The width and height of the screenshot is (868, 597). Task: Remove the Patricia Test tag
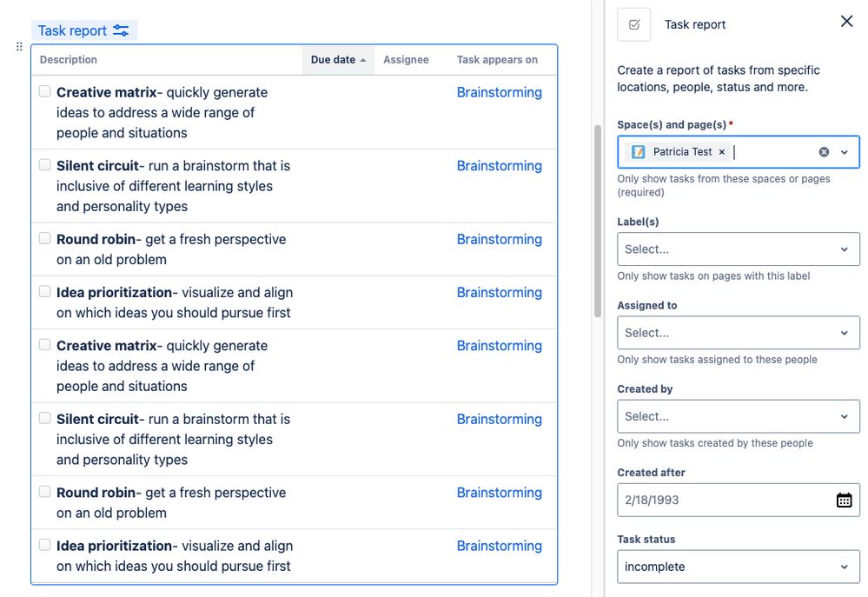[x=721, y=152]
